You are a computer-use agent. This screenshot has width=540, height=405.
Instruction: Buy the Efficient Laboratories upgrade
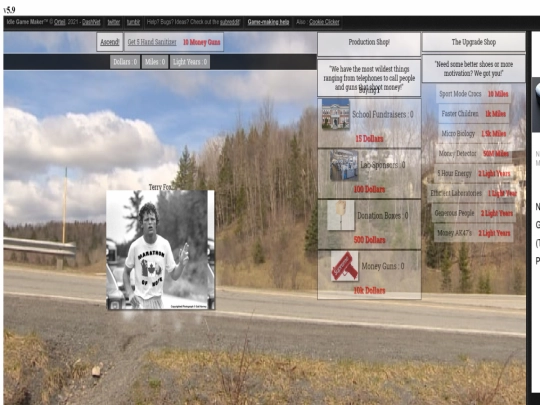[474, 193]
